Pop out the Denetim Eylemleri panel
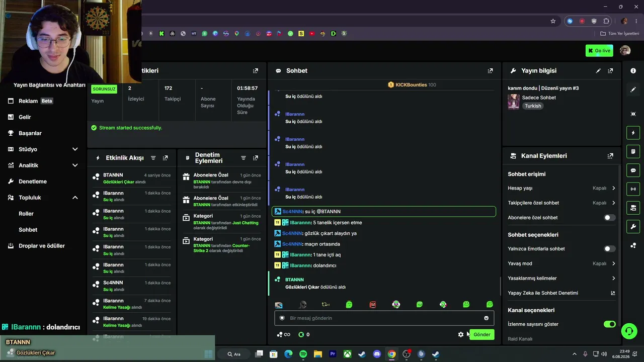 point(256,158)
